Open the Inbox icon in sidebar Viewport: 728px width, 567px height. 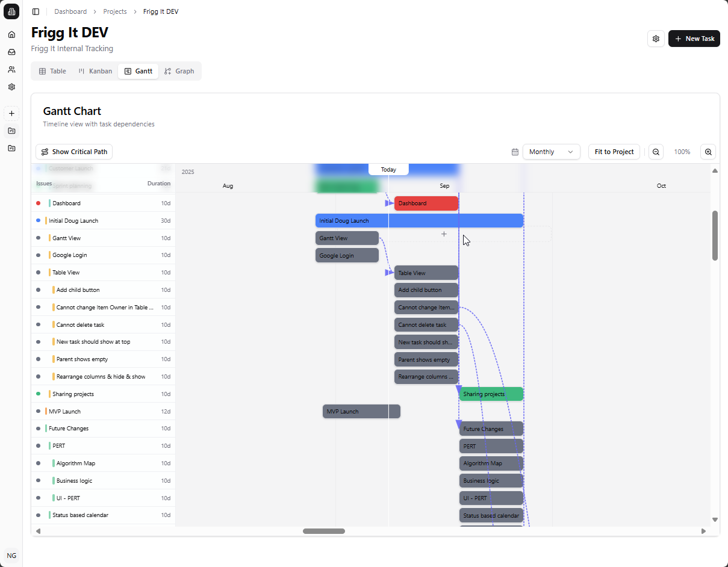[11, 52]
